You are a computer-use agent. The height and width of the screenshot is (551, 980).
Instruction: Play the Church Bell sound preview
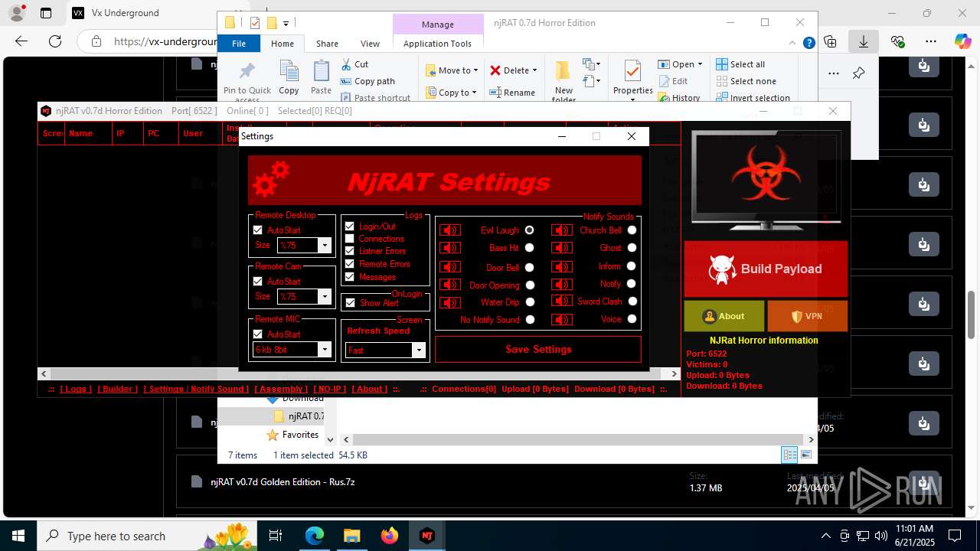pyautogui.click(x=562, y=230)
